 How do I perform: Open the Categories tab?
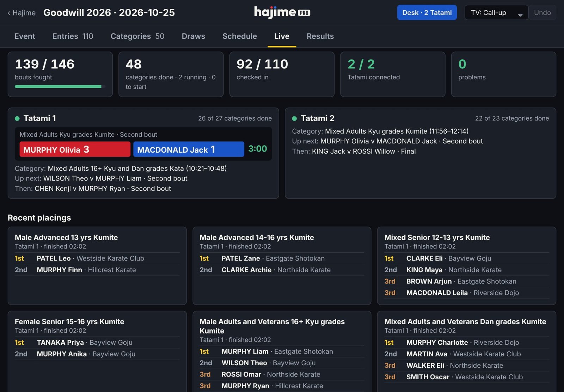tap(137, 36)
